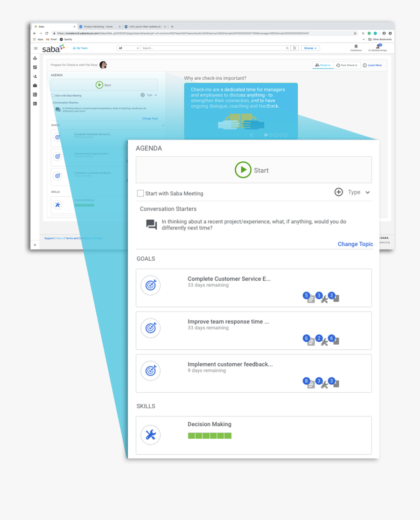This screenshot has height=520, width=420.
Task: Tick the small Start with Saba Meeting checkbox in browser window
Action: click(x=53, y=96)
